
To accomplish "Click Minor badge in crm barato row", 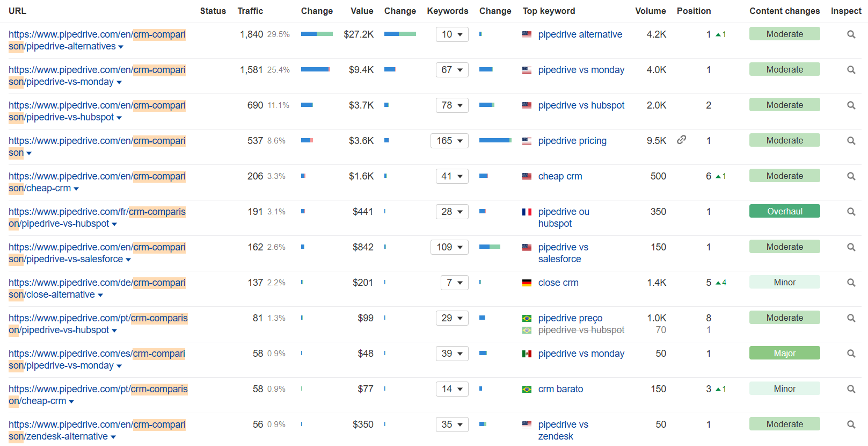I will tap(785, 389).
